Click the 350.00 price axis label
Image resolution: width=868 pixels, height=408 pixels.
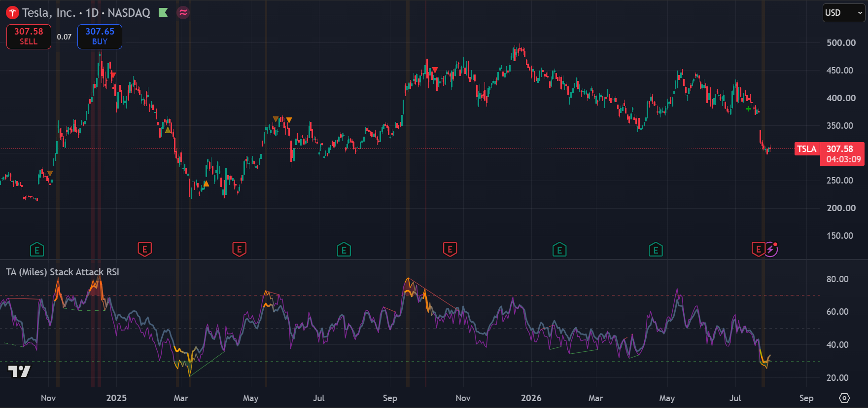[x=841, y=126]
